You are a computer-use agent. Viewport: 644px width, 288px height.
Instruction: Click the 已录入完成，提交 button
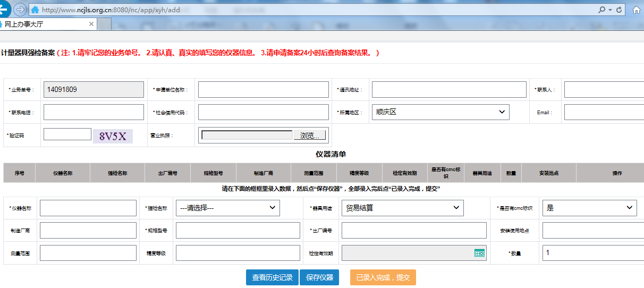pyautogui.click(x=383, y=277)
